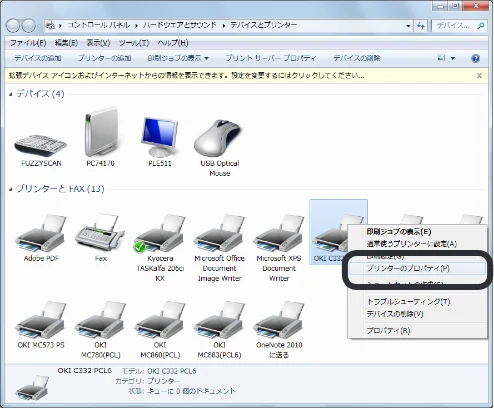
Task: Click the refresh button beside address bar
Action: [x=421, y=26]
